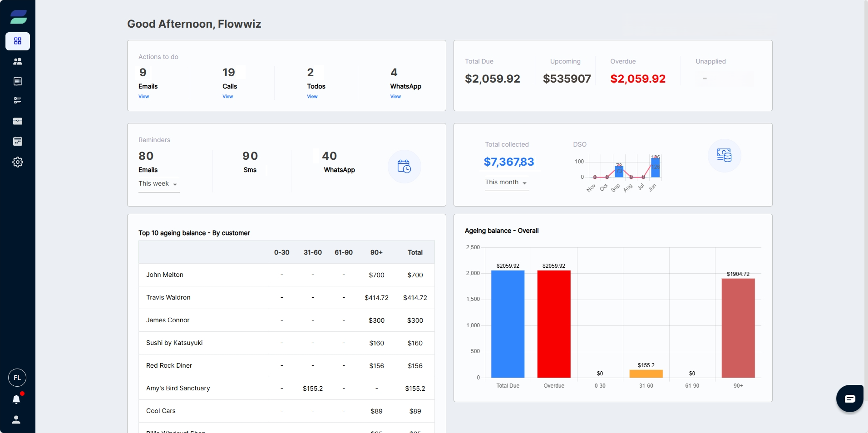The height and width of the screenshot is (433, 868).
Task: Click the 80 Emails reminders count
Action: coord(146,156)
